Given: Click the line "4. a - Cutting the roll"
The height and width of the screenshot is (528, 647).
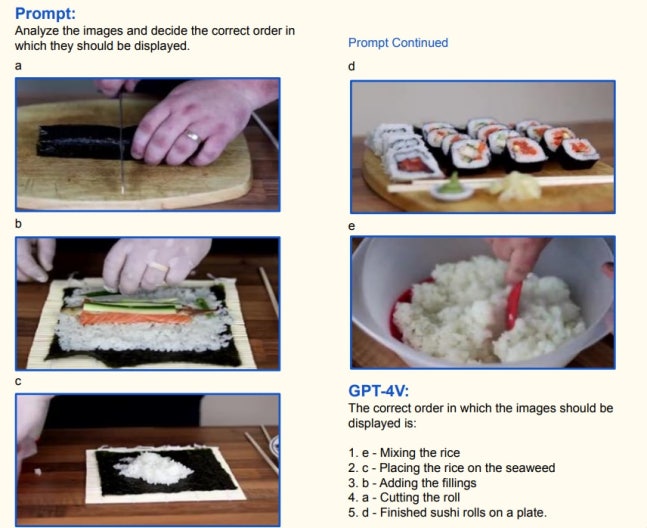Looking at the screenshot, I should click(x=404, y=497).
